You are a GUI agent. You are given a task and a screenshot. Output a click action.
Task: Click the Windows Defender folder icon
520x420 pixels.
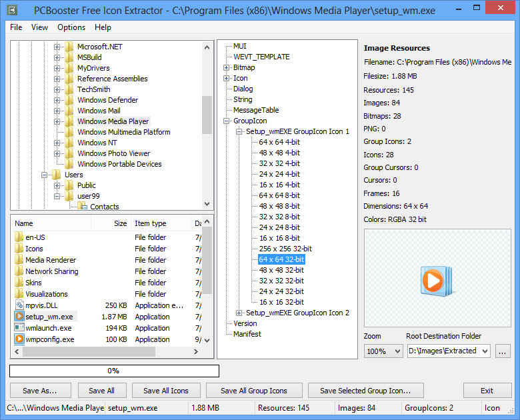(x=69, y=100)
